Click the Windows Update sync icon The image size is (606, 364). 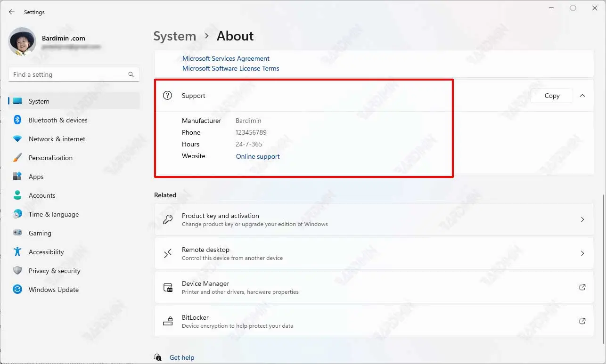click(x=17, y=290)
